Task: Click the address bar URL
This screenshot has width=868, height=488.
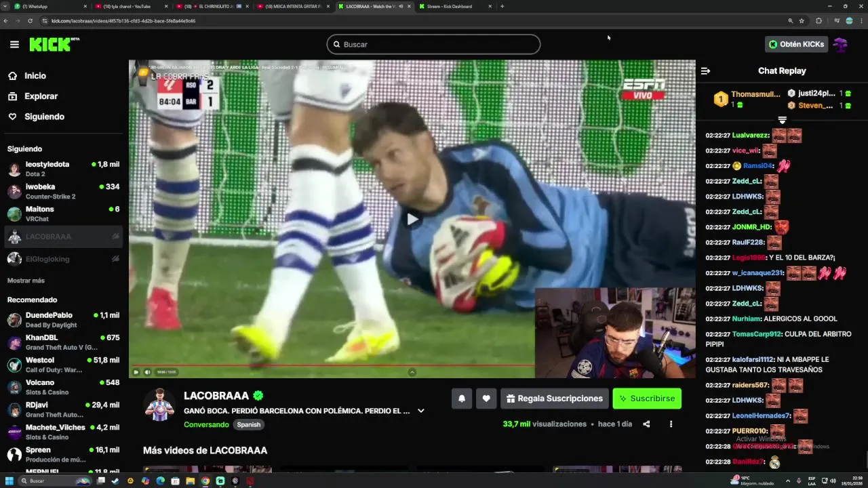Action: 123,21
